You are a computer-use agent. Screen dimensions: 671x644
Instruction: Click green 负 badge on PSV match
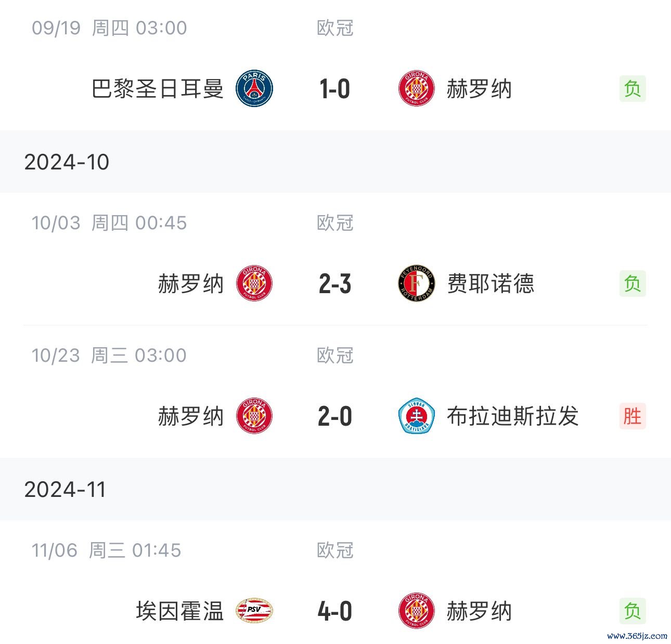[633, 611]
